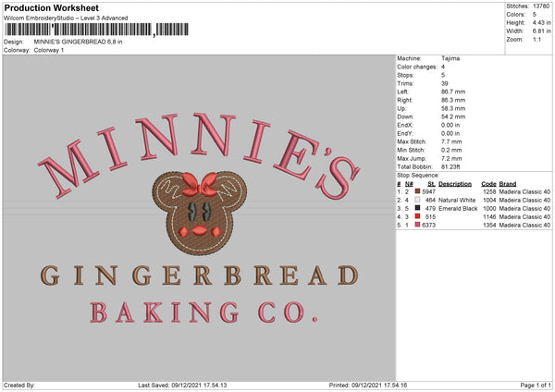Click thread code 1146 in stop sequence
555x392 pixels.
(489, 217)
